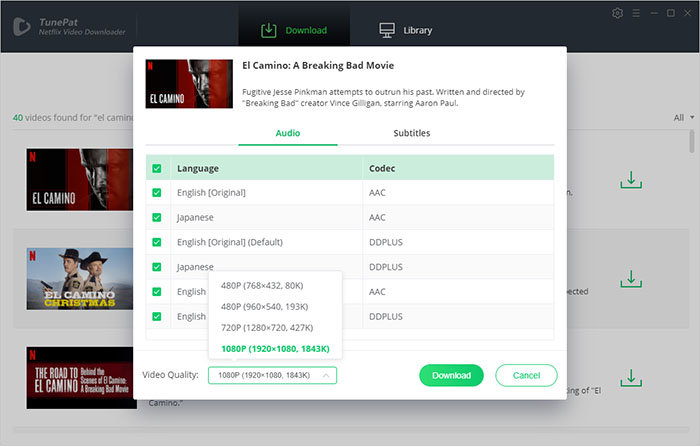Select 1080P (1920×1080, 1843K) quality
The image size is (700, 446).
pyautogui.click(x=275, y=349)
